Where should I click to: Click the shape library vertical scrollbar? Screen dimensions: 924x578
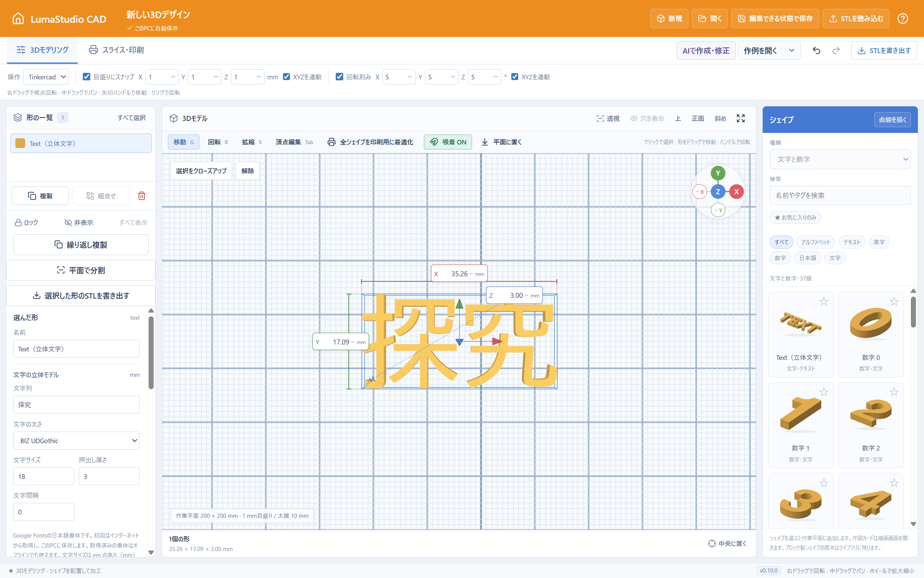(x=913, y=311)
